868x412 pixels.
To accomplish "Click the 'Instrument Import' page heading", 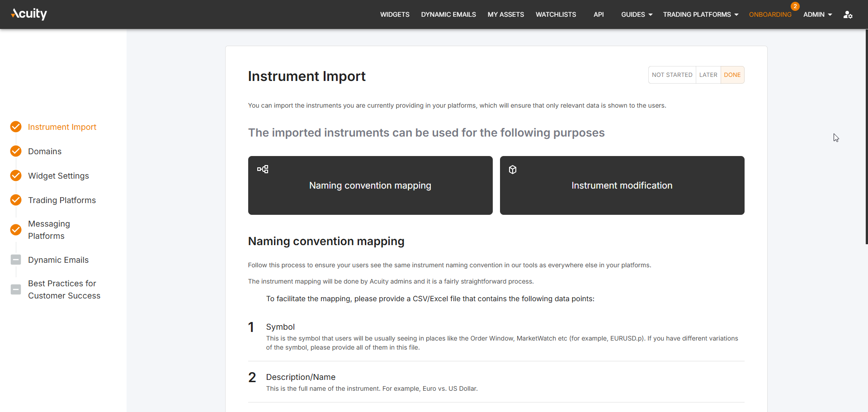I will pyautogui.click(x=307, y=76).
